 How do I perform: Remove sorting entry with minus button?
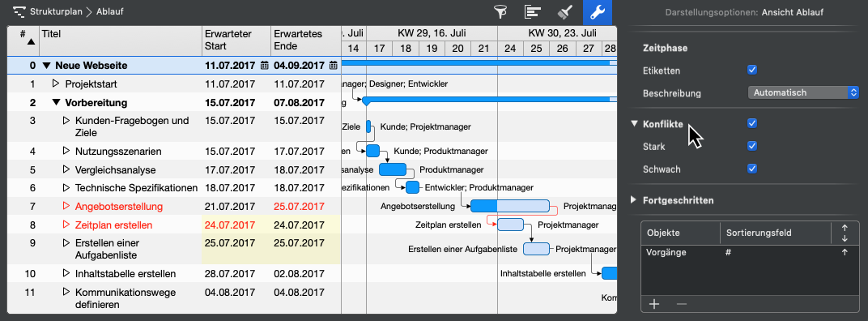682,304
